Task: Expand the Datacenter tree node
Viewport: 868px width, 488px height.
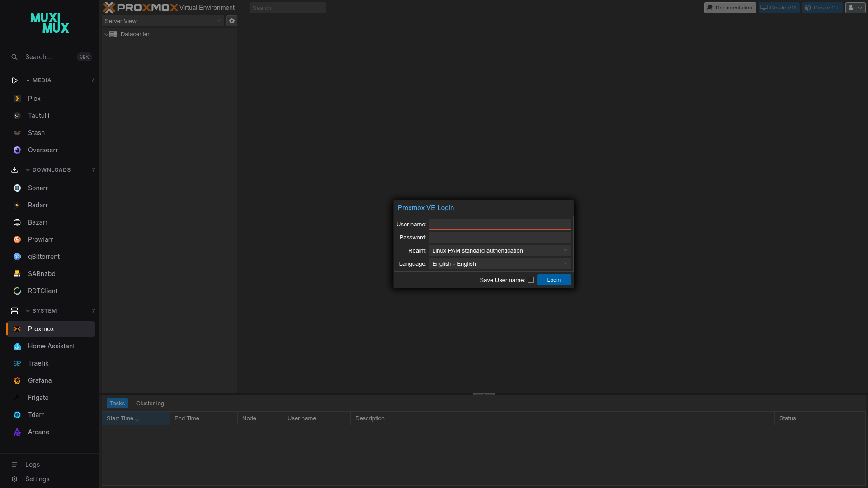Action: tap(107, 34)
